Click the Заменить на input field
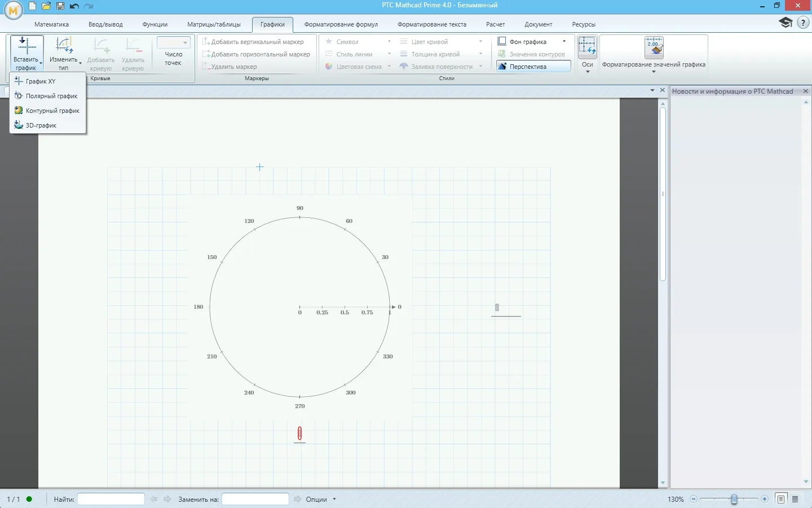 coord(255,499)
